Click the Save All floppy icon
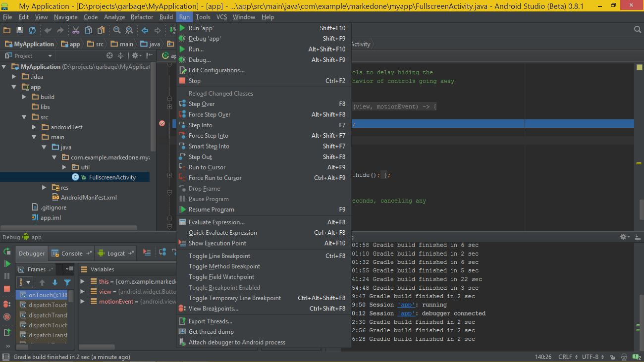The width and height of the screenshot is (644, 362). coord(20,30)
